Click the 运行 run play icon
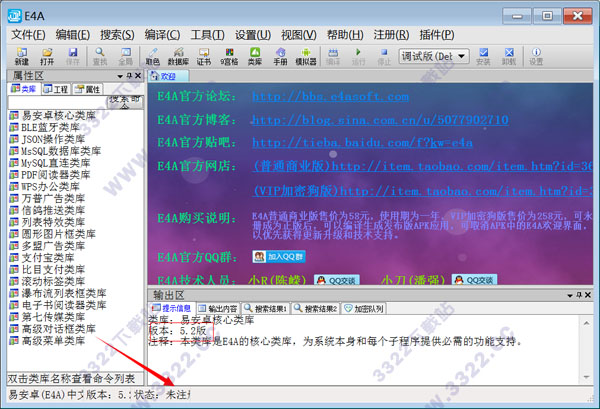The height and width of the screenshot is (409, 600). [358, 57]
